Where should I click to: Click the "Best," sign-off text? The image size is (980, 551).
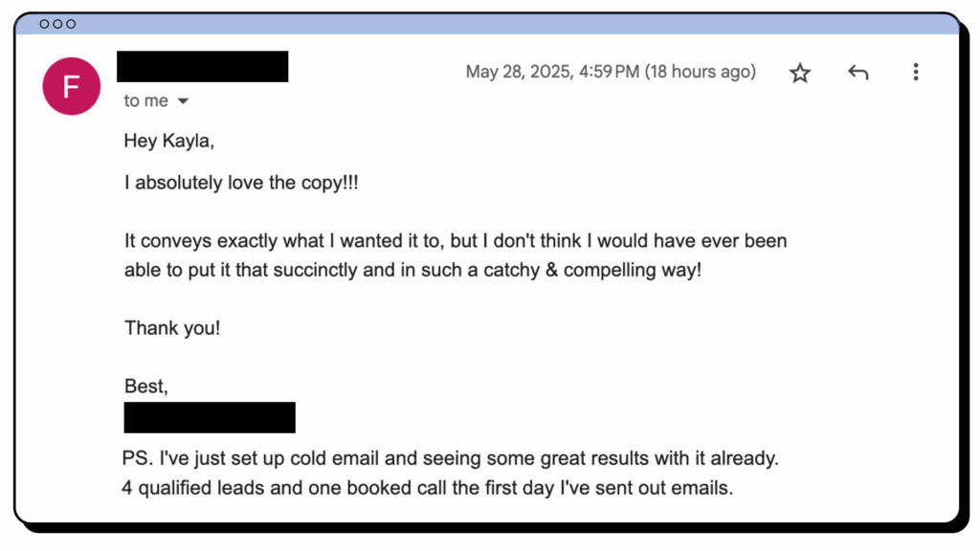click(x=146, y=386)
